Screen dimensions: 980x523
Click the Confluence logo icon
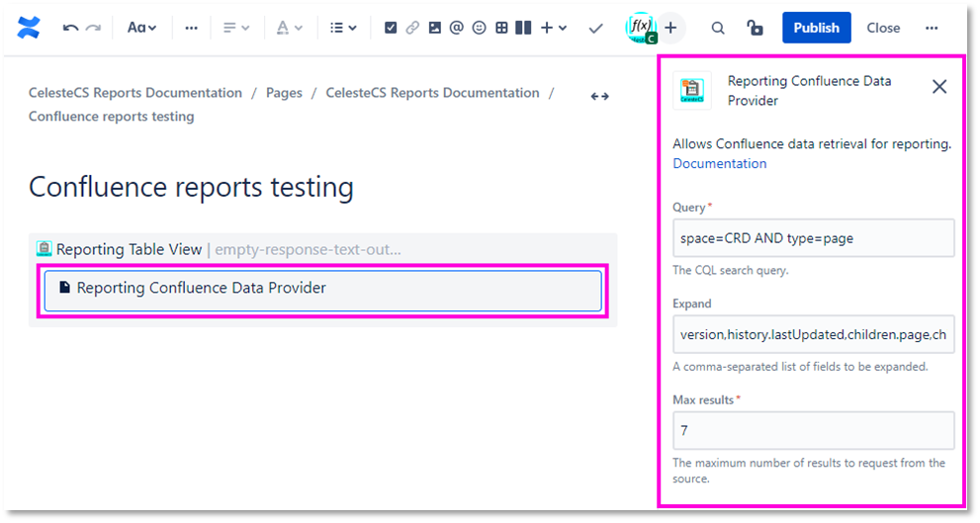(29, 28)
